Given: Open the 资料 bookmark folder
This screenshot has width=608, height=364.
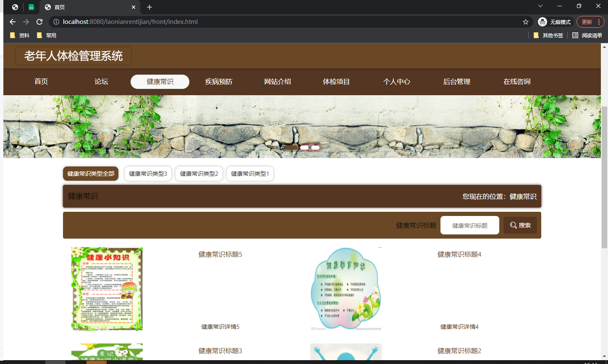Looking at the screenshot, I should [20, 35].
